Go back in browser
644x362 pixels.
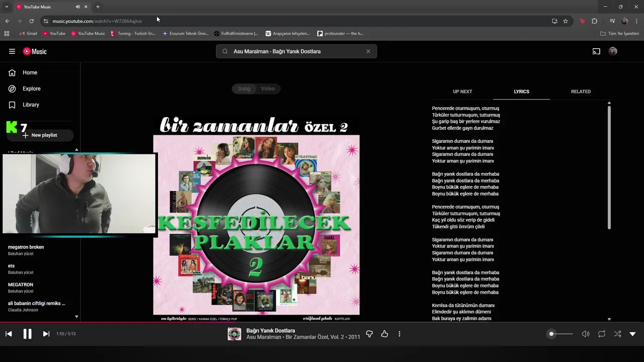tap(7, 21)
